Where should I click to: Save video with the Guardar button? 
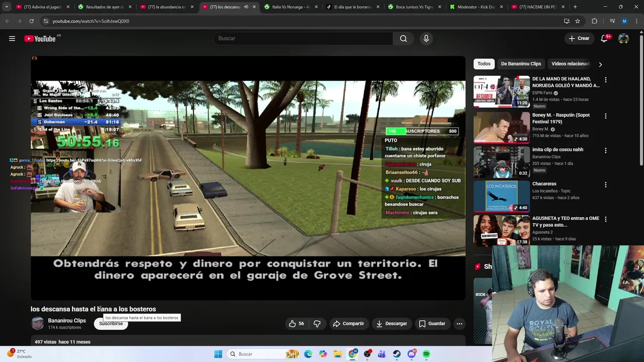click(432, 324)
